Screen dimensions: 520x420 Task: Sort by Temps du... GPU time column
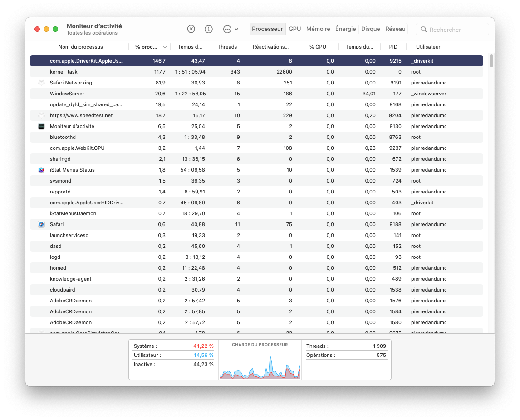point(359,47)
